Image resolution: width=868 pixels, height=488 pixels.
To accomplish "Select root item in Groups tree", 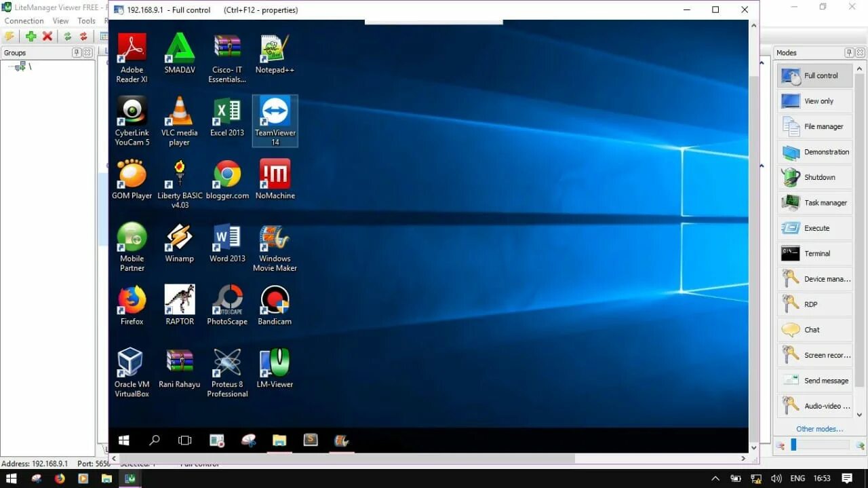I will point(23,67).
